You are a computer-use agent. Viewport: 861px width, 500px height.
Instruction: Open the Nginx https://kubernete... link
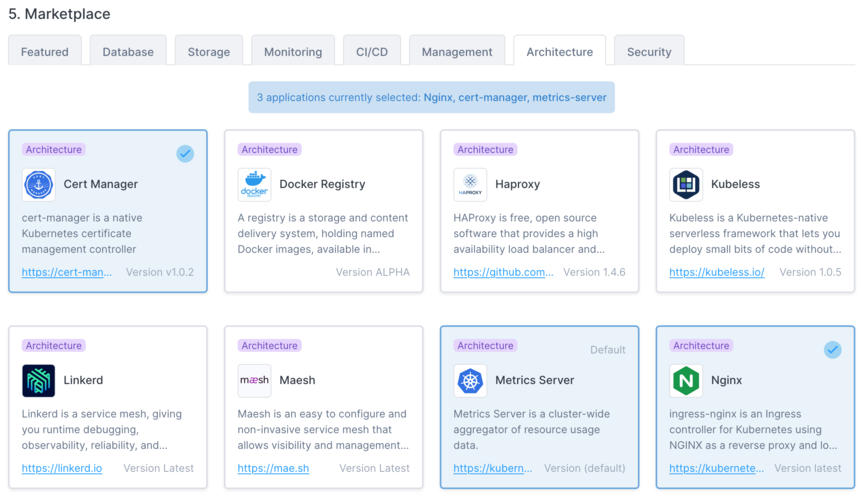pyautogui.click(x=717, y=468)
